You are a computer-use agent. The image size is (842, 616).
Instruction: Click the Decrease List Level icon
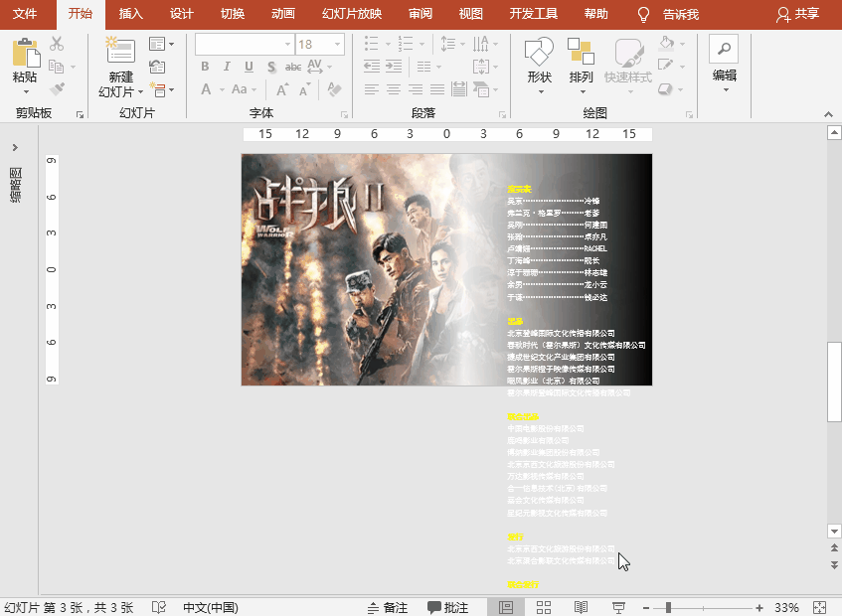[372, 67]
